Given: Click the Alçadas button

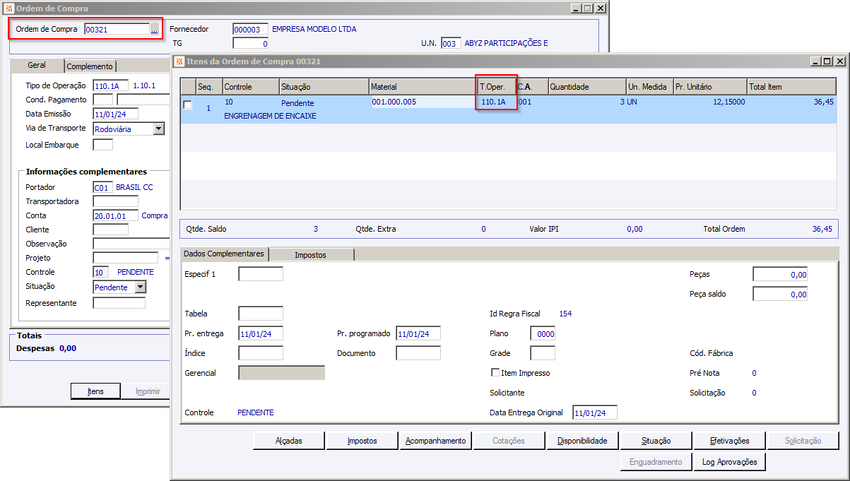Looking at the screenshot, I should click(x=289, y=441).
